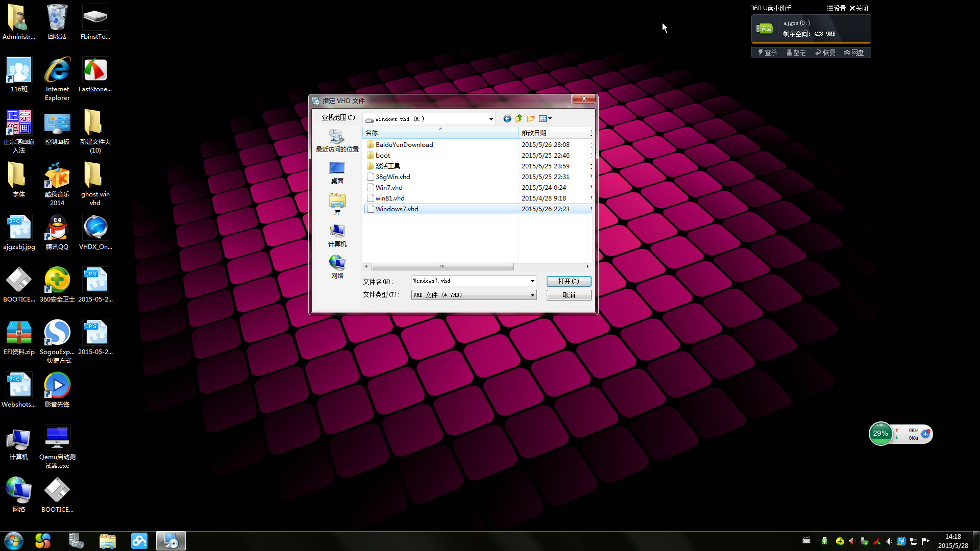Click the horizontal scrollbar in the file list
Screen dimensions: 980x551
(443, 266)
